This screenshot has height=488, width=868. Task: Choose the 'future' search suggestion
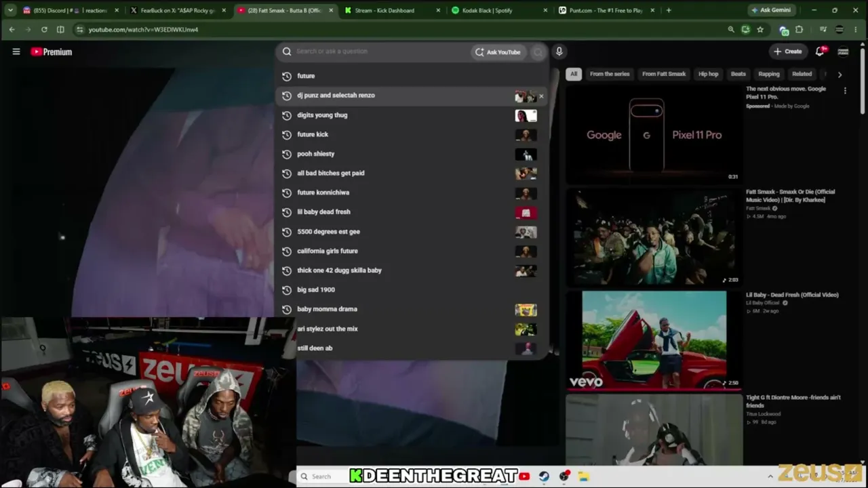tap(412, 76)
